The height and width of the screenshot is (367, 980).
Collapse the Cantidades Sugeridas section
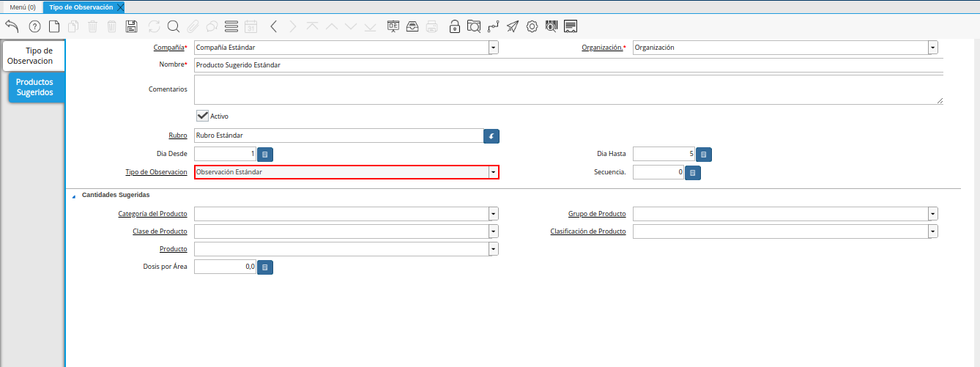point(73,196)
